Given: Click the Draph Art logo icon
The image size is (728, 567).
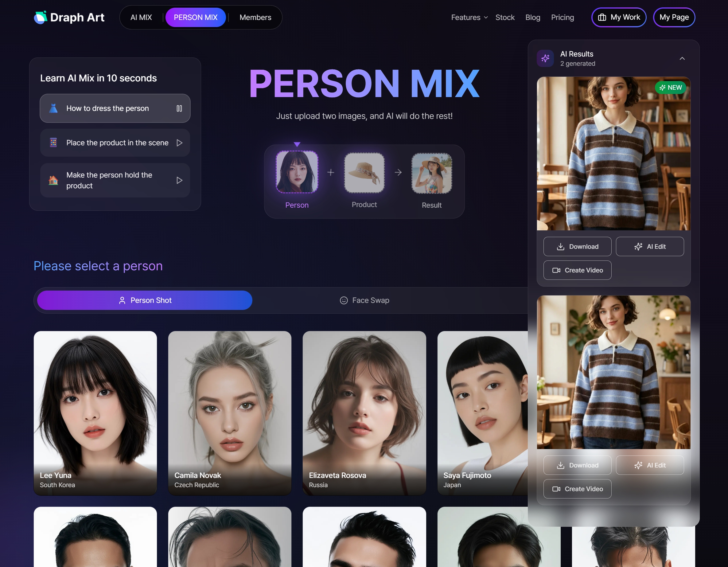Looking at the screenshot, I should [x=41, y=17].
